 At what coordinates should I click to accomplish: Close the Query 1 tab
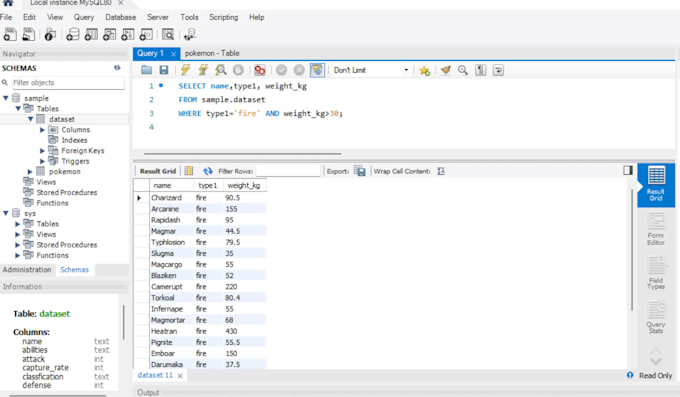(173, 54)
